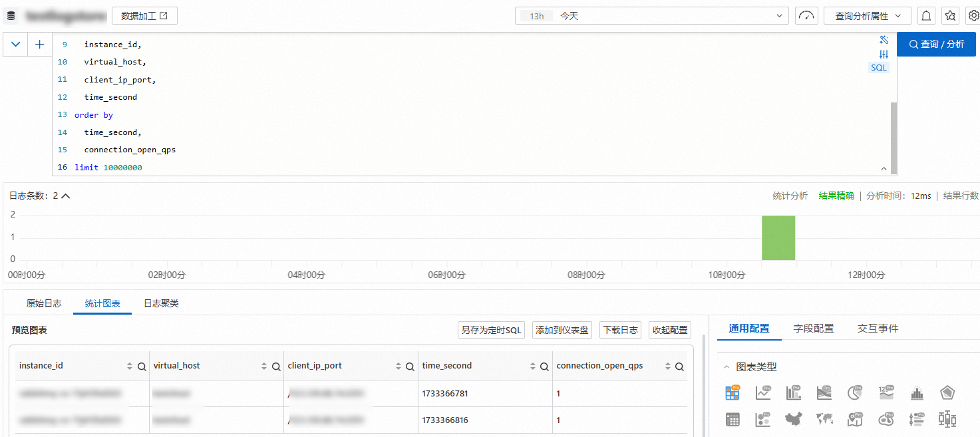Select the histogram chart type
980x437 pixels.
(917, 393)
